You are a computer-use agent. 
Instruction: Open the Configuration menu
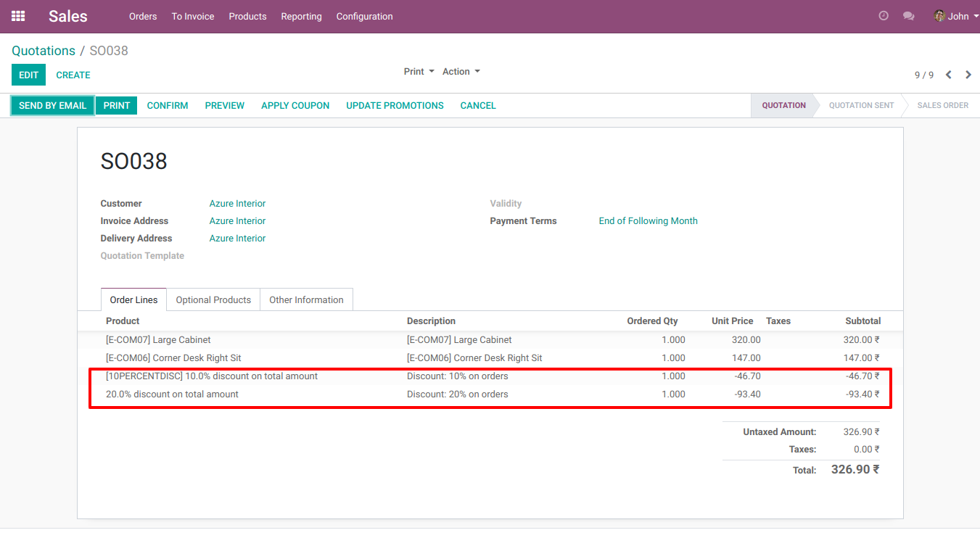click(364, 16)
